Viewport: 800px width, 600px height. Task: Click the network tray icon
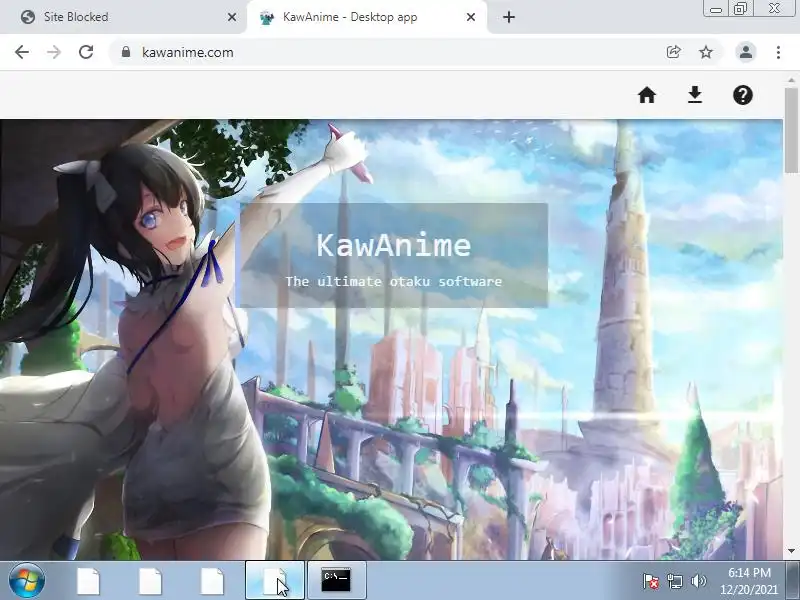pyautogui.click(x=674, y=581)
